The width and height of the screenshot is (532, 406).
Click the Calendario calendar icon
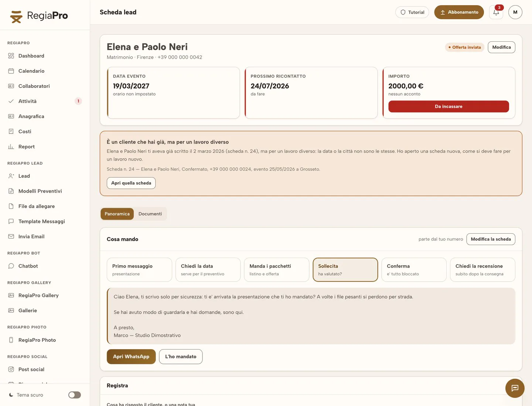[11, 71]
